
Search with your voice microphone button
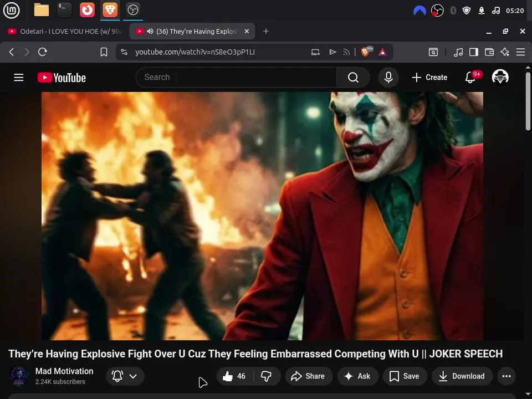point(388,78)
